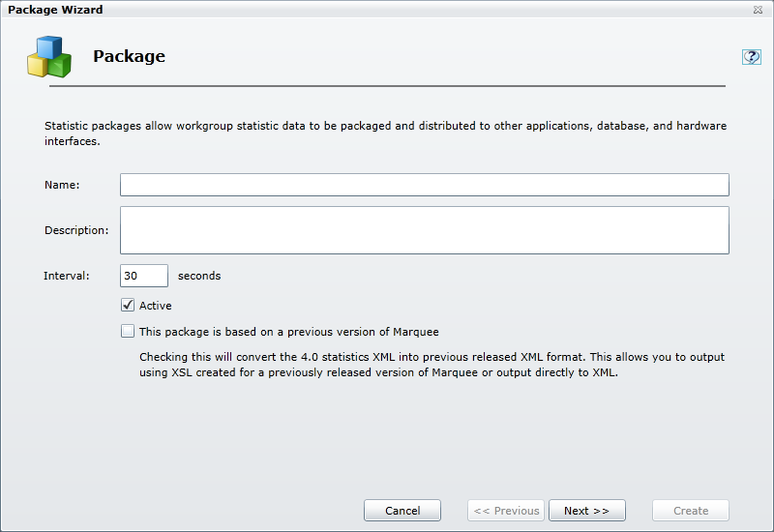Viewport: 774px width, 532px height.
Task: Click the colored cubes Package icon
Action: tap(48, 57)
